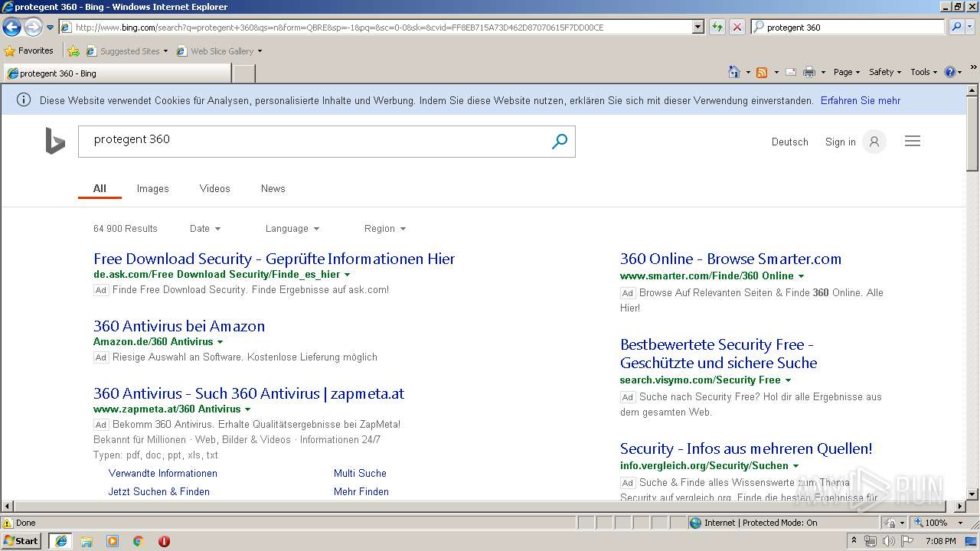The height and width of the screenshot is (551, 980).
Task: Click the red Opera taskbar icon
Action: point(164,541)
